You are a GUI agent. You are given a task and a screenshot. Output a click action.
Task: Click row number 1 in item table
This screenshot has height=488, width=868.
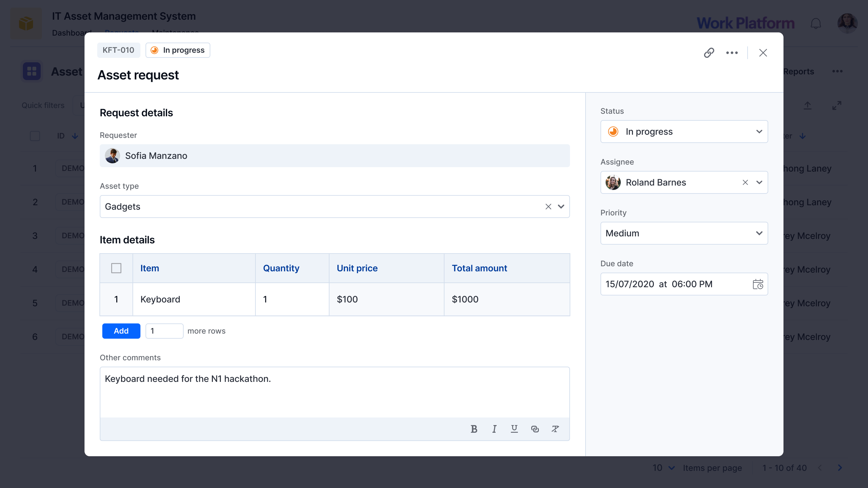[x=116, y=299]
